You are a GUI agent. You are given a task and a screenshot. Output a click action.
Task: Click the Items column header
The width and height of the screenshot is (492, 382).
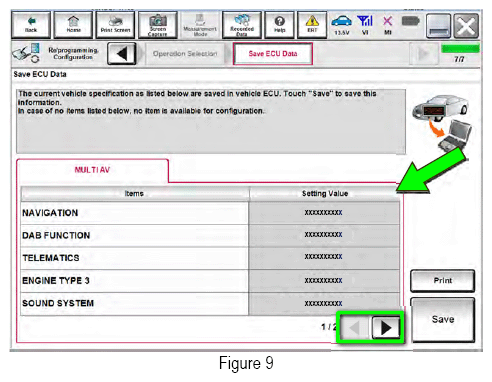[134, 193]
